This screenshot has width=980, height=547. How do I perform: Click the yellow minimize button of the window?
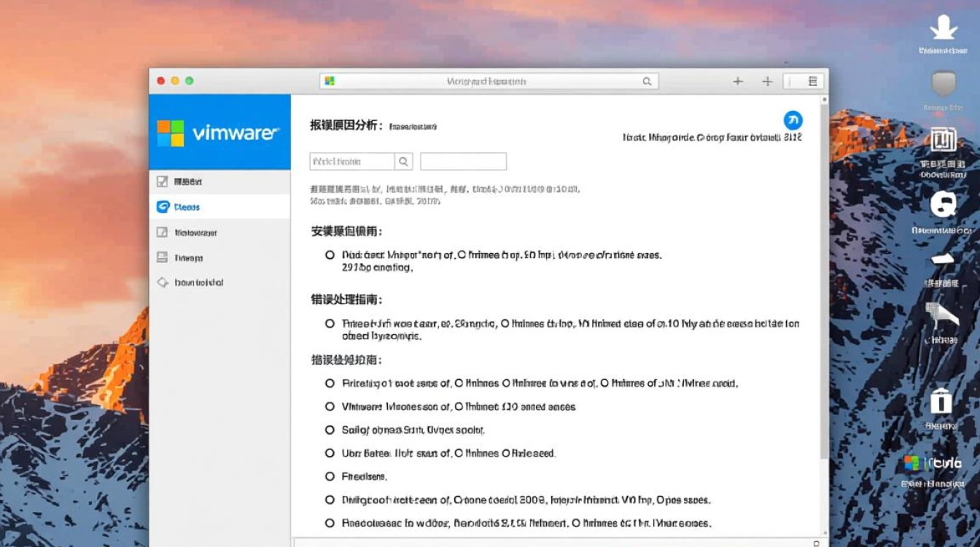175,81
